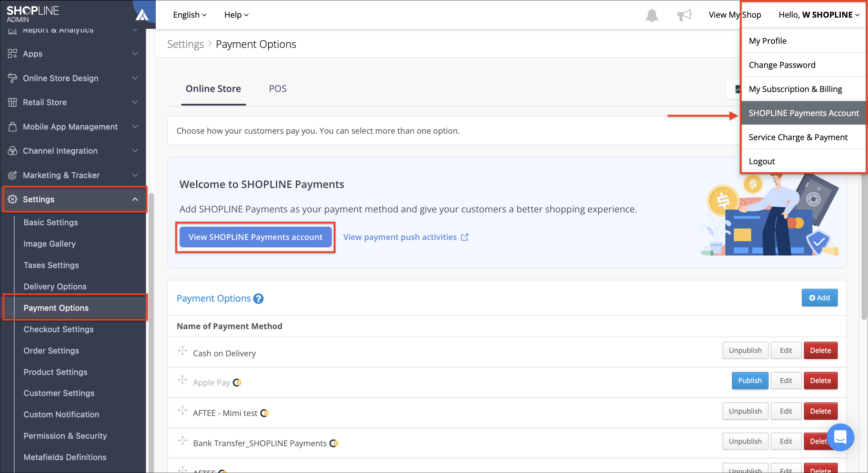This screenshot has width=868, height=473.
Task: Click the Marketing & Tracker target icon
Action: coord(13,175)
